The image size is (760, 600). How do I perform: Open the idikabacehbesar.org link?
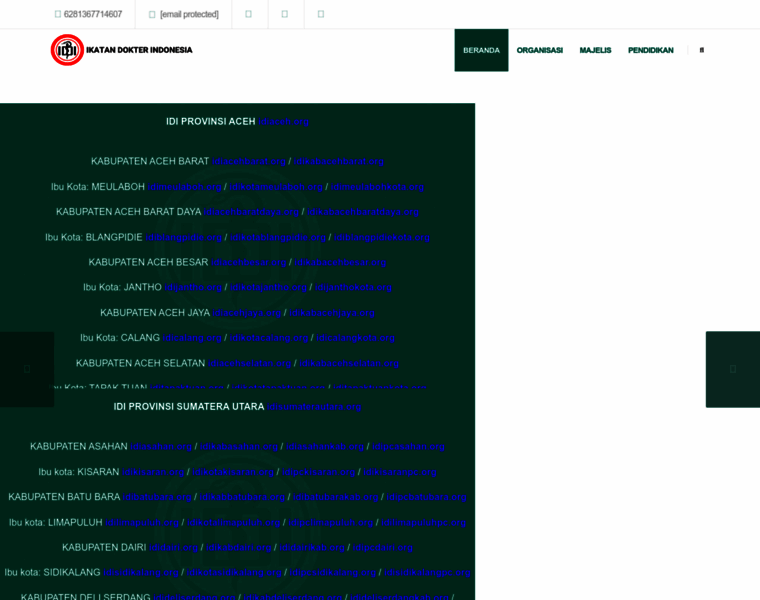click(x=340, y=263)
